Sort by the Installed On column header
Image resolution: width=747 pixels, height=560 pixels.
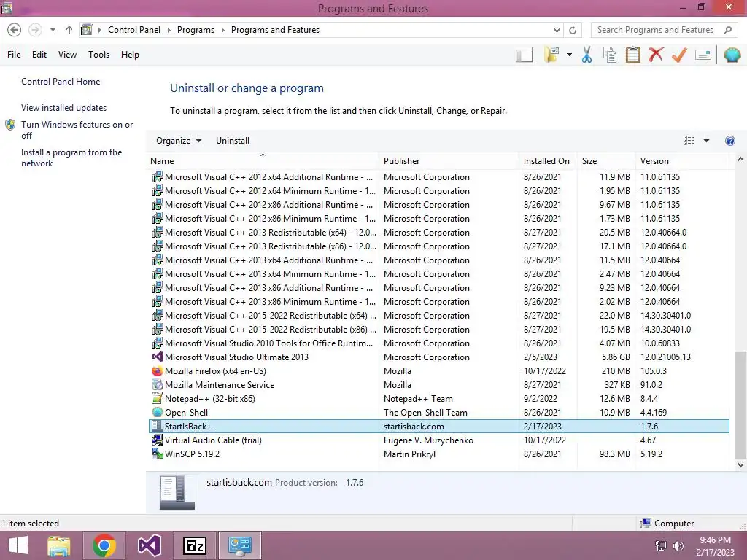547,161
